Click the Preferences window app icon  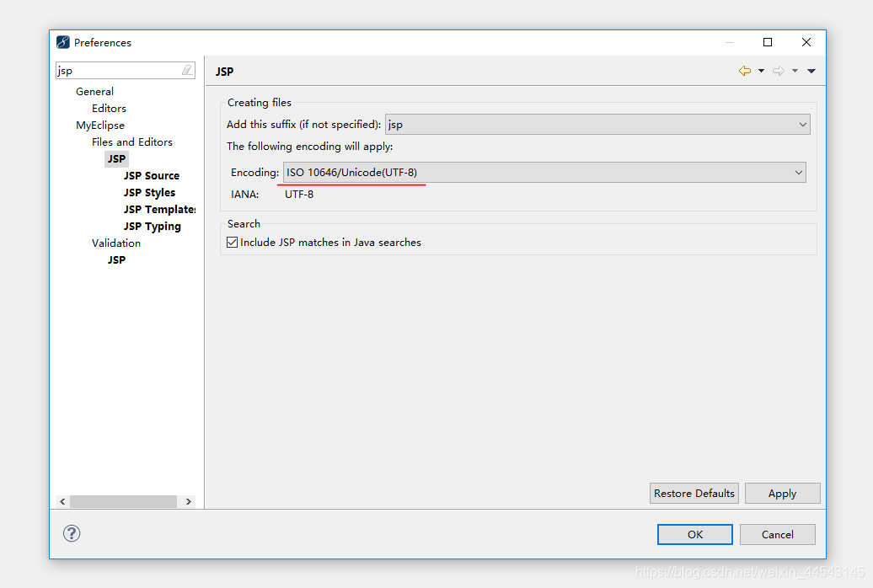click(63, 42)
